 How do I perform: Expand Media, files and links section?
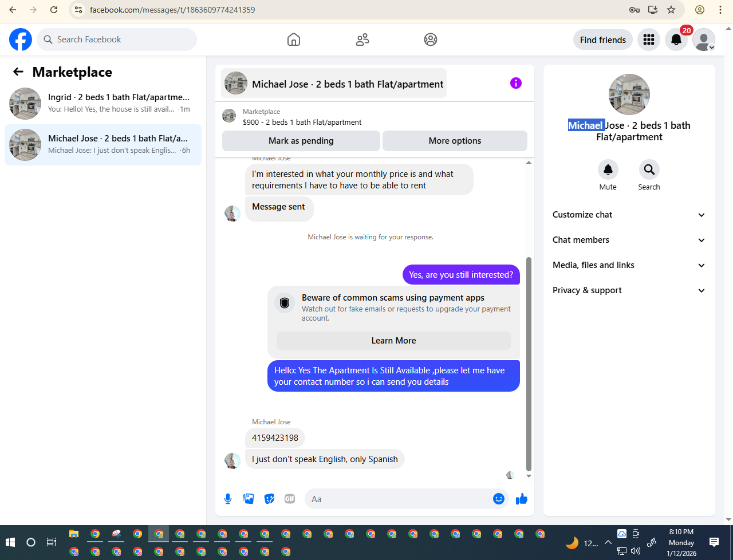click(629, 265)
